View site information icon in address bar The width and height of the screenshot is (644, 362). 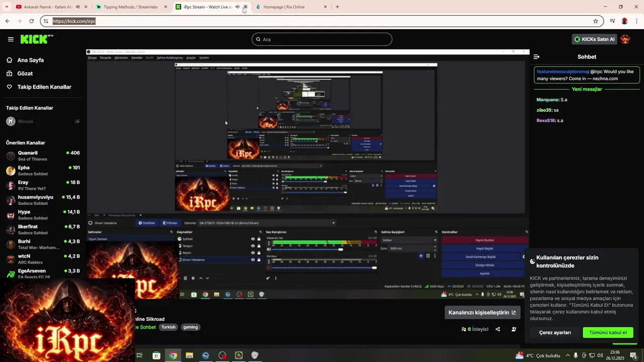(x=46, y=21)
